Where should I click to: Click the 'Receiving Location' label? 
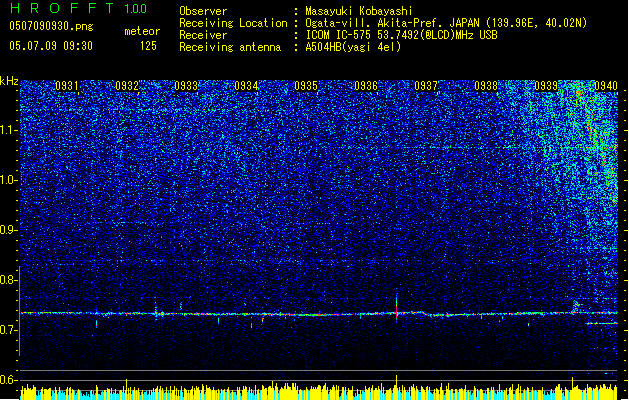233,23
